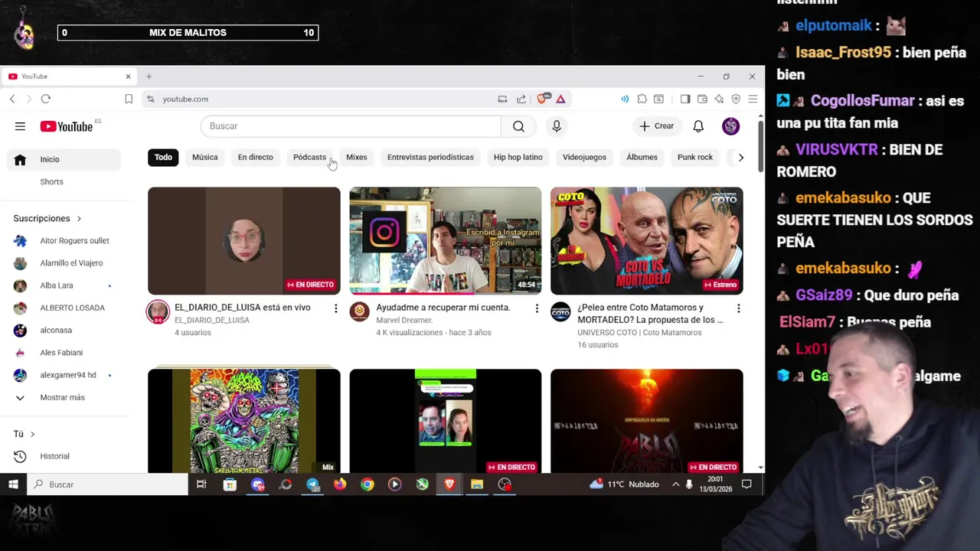Open Chrome from the taskbar
This screenshot has height=551, width=980.
367,484
